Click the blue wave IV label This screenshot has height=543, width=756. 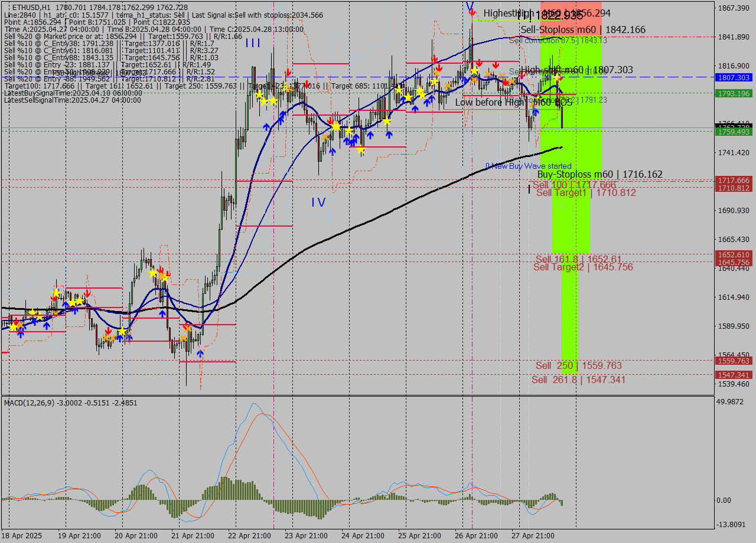click(x=318, y=202)
